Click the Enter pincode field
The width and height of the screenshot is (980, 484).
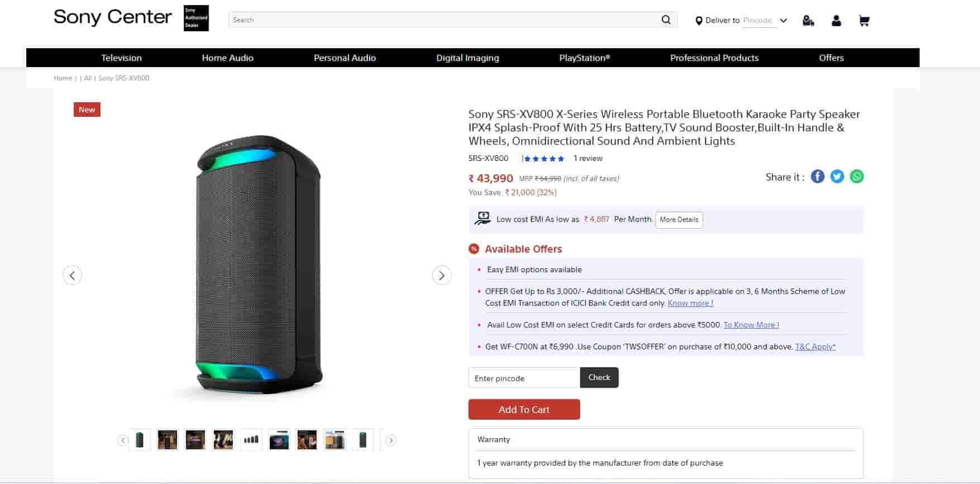524,378
